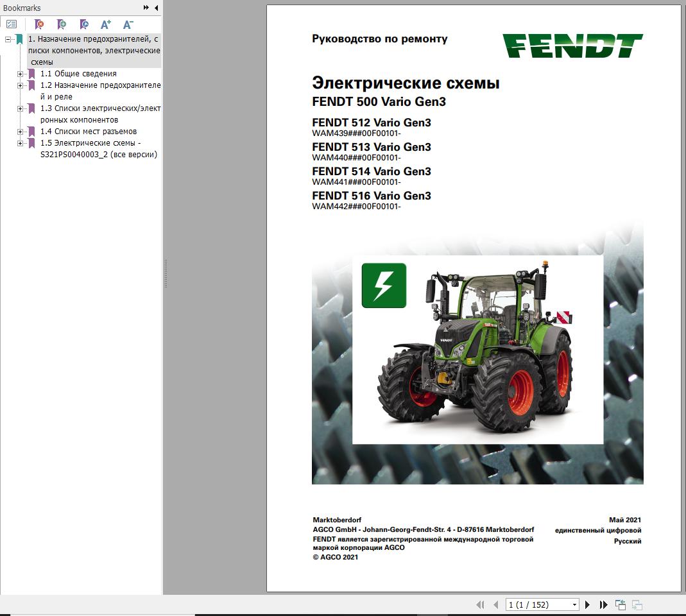Screen dimensions: 686x616
Task: Click the text 'FENDT 513 Vario Gen3'
Action: [372, 147]
